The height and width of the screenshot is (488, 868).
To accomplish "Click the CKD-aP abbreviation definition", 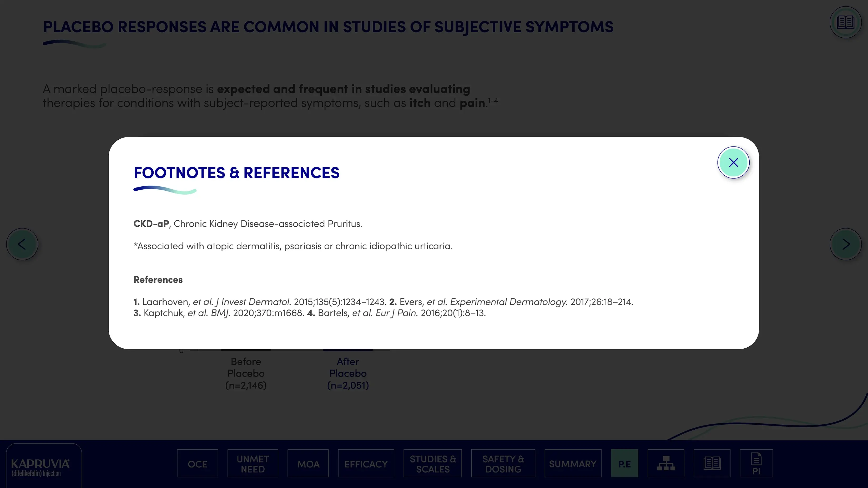I will tap(248, 224).
